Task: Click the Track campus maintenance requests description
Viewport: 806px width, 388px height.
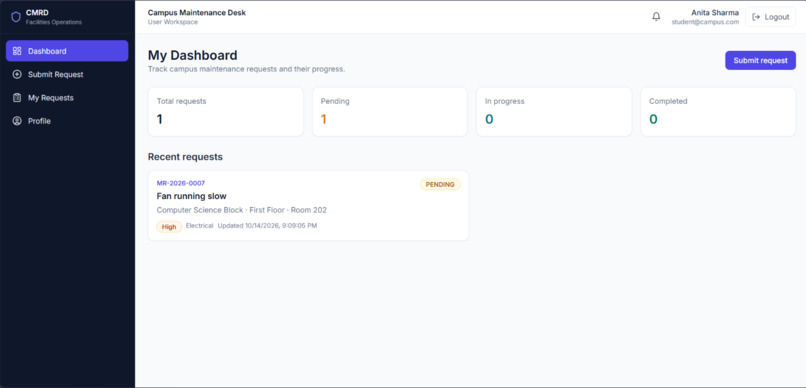Action: coord(246,69)
